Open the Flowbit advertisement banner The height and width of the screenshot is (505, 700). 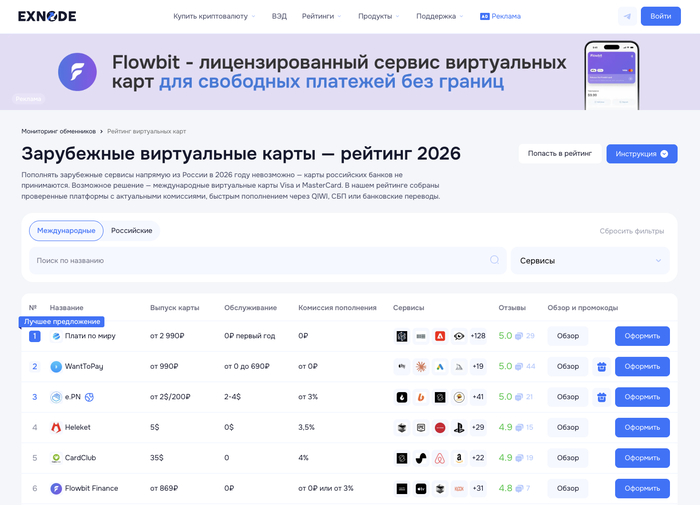tap(350, 72)
